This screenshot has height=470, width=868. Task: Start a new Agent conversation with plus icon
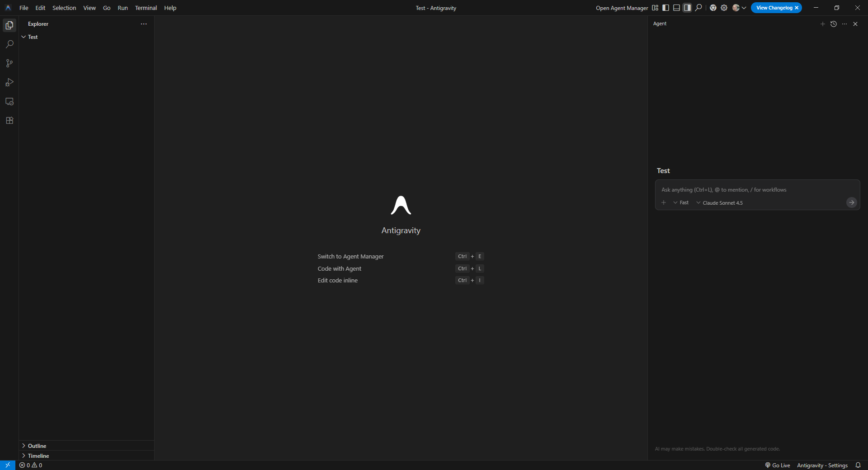(823, 24)
